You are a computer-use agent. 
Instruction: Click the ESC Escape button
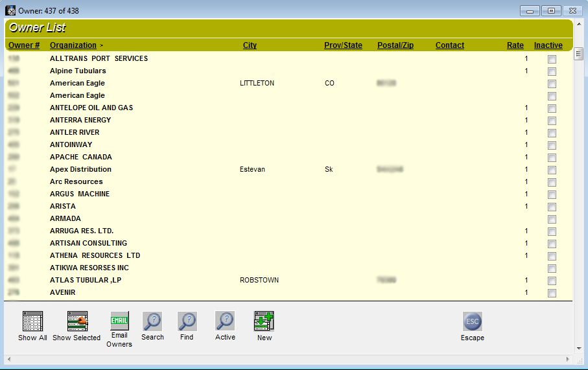(472, 321)
